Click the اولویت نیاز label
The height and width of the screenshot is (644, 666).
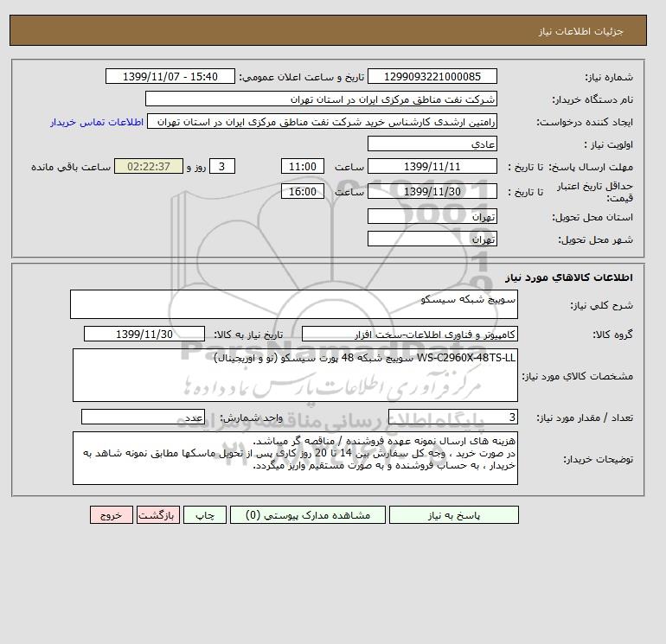[x=608, y=144]
